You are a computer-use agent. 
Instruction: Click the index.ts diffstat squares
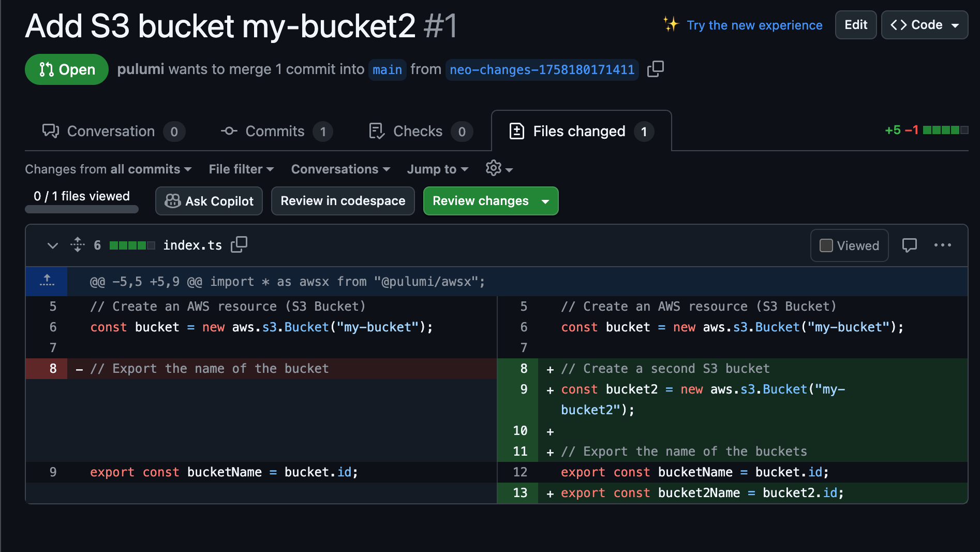coord(132,245)
